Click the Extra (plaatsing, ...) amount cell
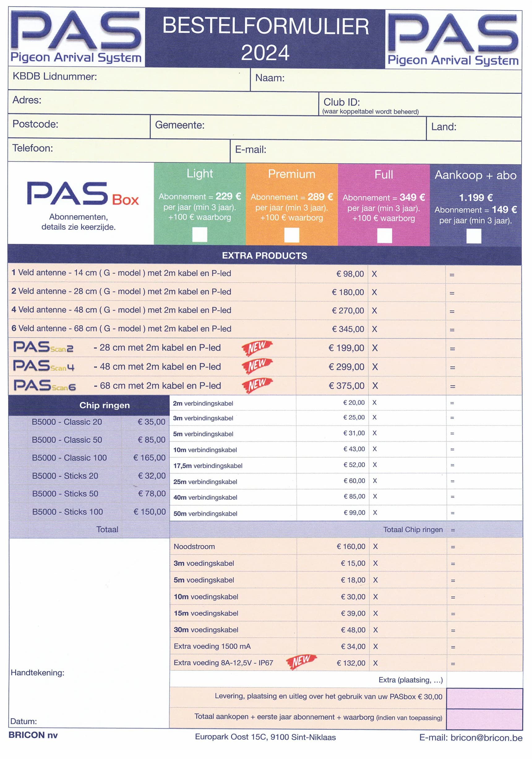 pos(484,680)
